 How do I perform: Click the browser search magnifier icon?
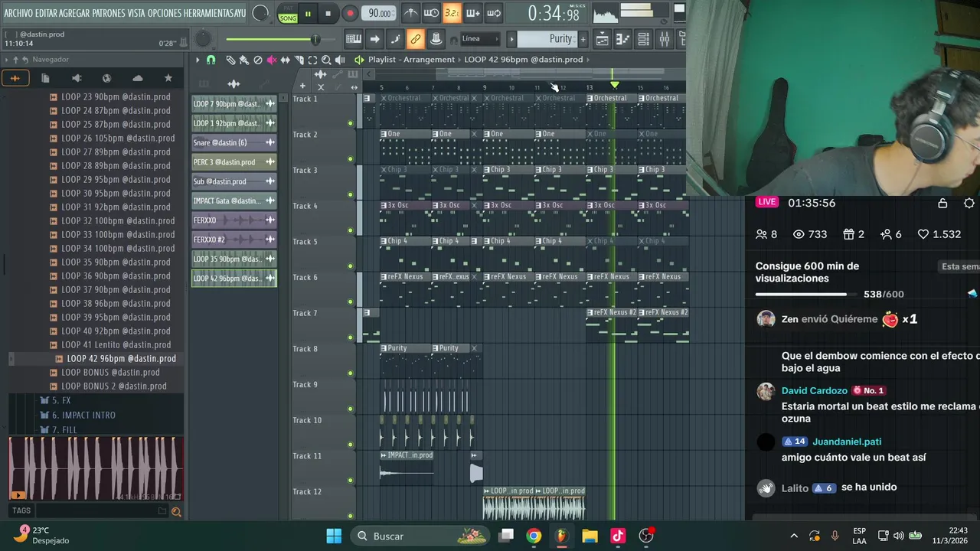(x=176, y=511)
